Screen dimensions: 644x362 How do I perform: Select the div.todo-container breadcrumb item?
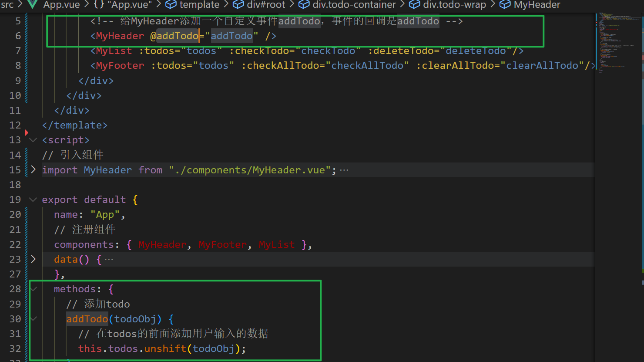(354, 4)
